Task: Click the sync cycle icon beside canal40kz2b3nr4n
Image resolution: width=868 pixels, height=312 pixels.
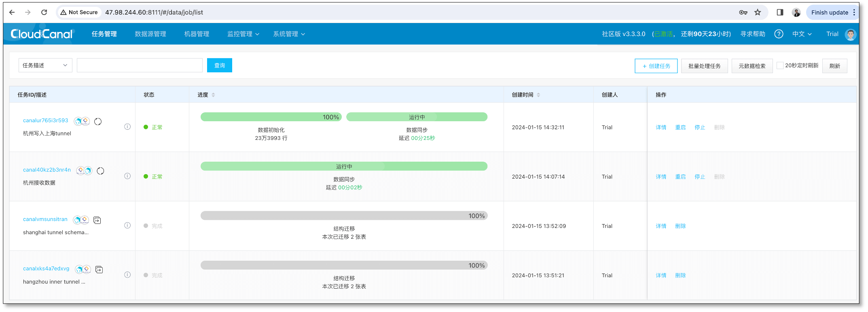Action: coord(100,171)
